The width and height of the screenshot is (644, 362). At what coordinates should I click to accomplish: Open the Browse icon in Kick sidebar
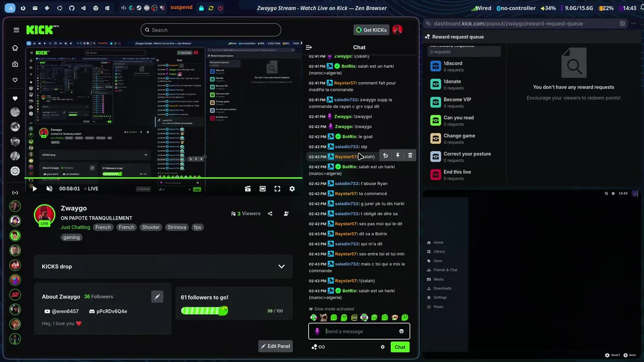(15, 64)
